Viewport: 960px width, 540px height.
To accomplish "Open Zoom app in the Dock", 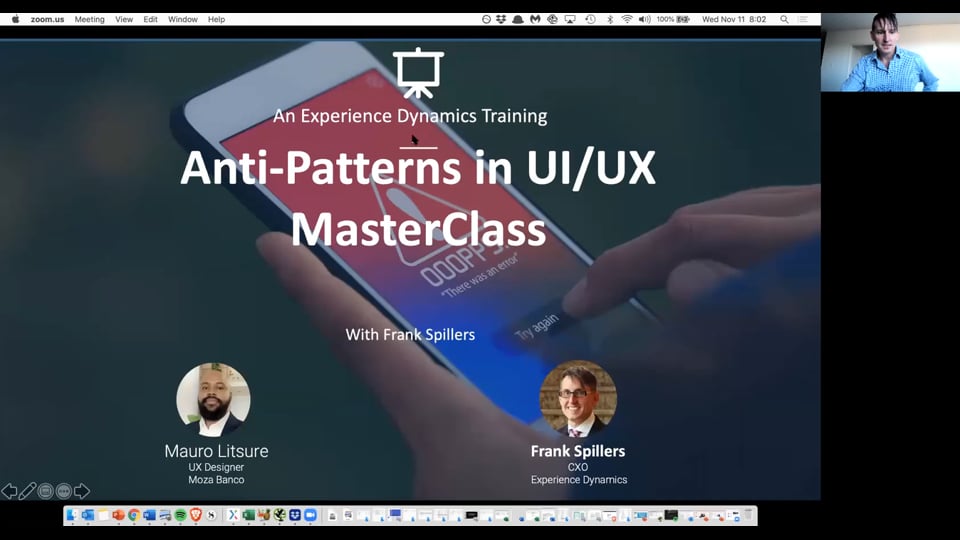I will click(x=310, y=515).
